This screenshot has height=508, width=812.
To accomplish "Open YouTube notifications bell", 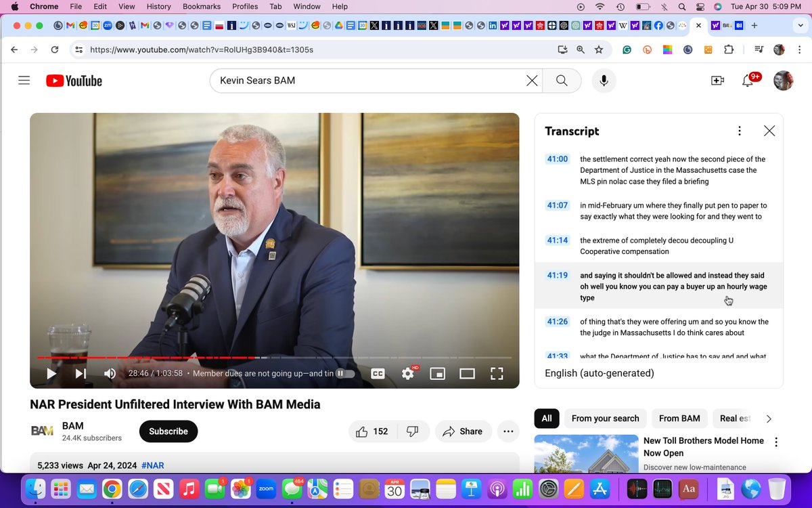I will (748, 81).
